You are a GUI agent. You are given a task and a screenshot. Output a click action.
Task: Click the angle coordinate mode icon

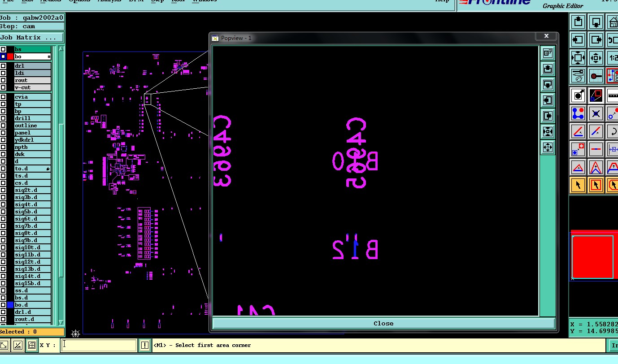click(x=18, y=345)
